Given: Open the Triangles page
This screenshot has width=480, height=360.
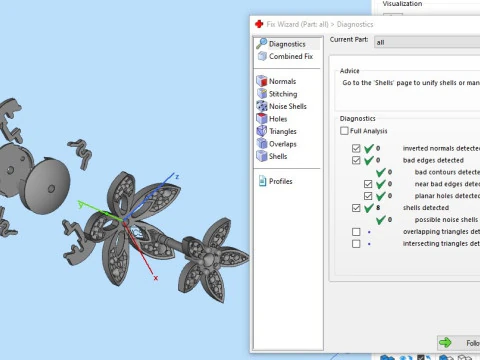Looking at the screenshot, I should 283,131.
